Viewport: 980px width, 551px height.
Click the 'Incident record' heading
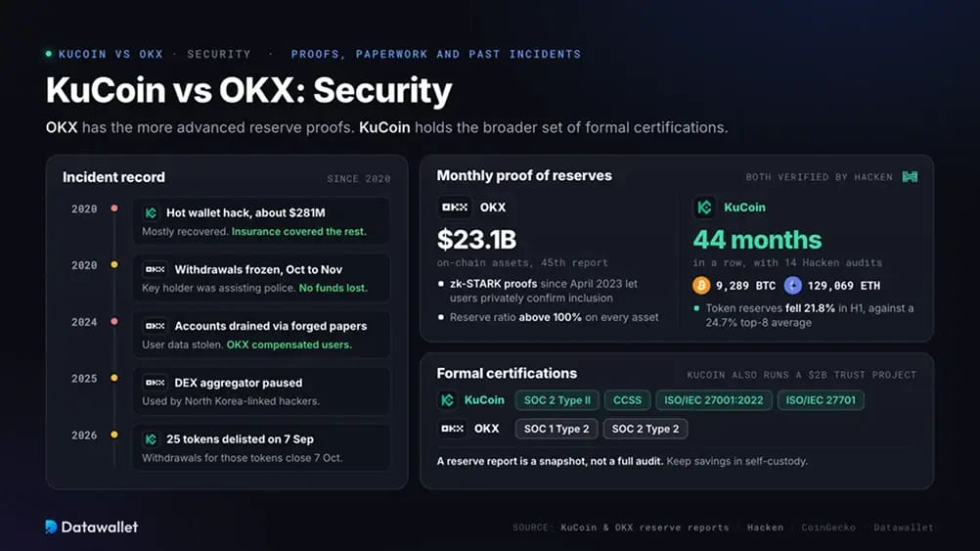(113, 177)
